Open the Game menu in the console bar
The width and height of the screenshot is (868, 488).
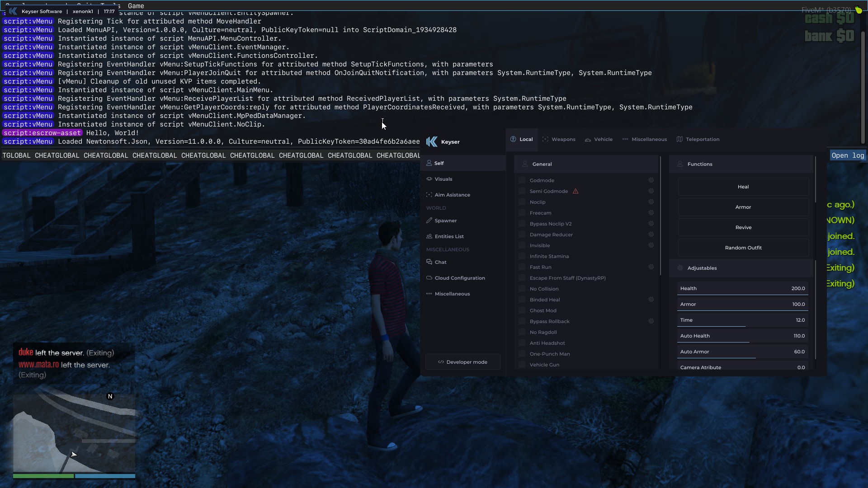click(136, 6)
